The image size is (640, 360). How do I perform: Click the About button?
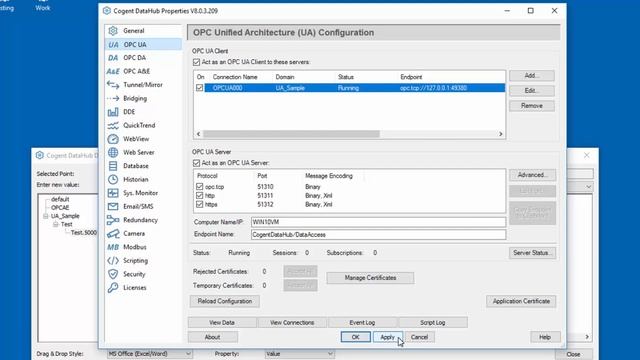pos(213,337)
